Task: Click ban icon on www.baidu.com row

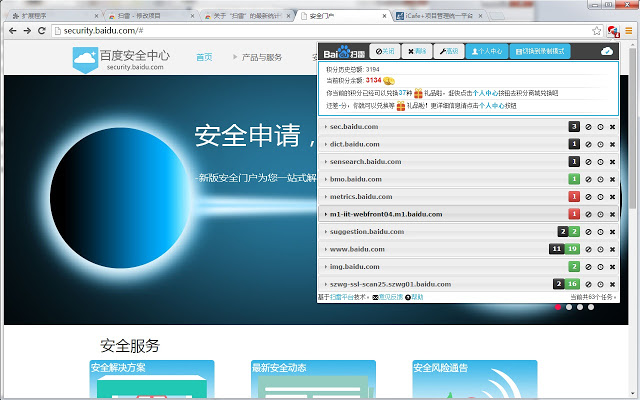Action: tap(588, 249)
